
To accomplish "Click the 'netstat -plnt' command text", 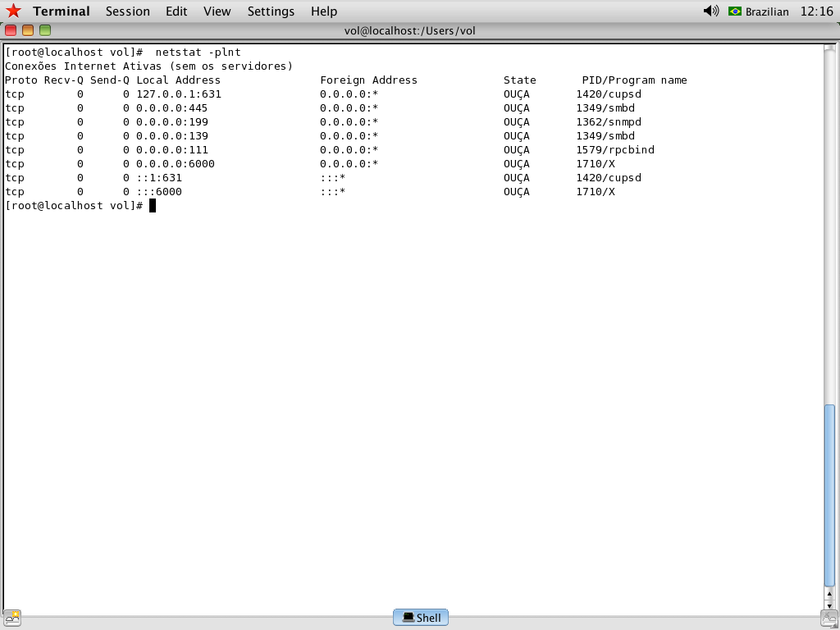I will point(199,52).
